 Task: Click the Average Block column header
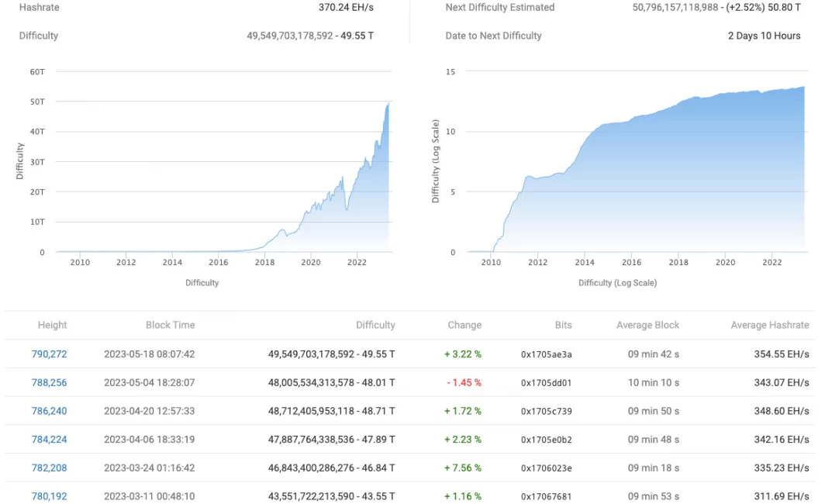[647, 326]
